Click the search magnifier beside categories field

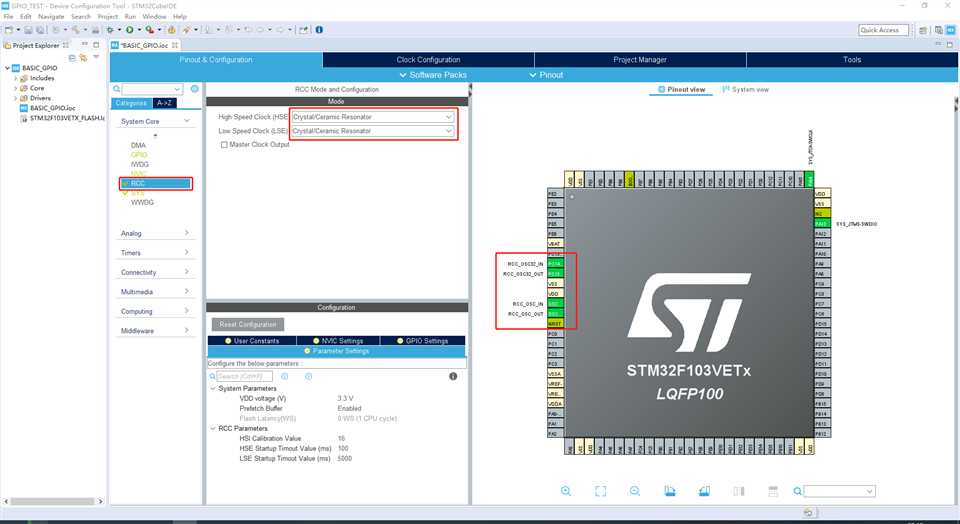pyautogui.click(x=116, y=89)
